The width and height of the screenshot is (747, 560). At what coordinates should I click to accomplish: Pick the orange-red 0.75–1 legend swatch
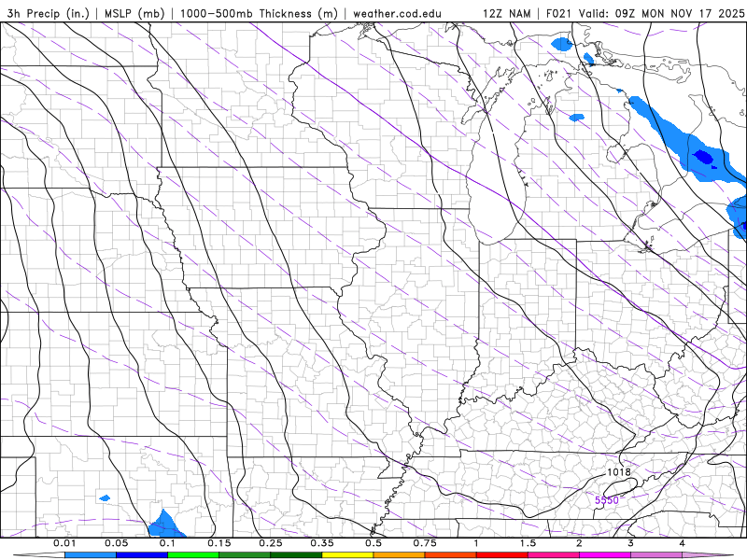[x=451, y=555]
